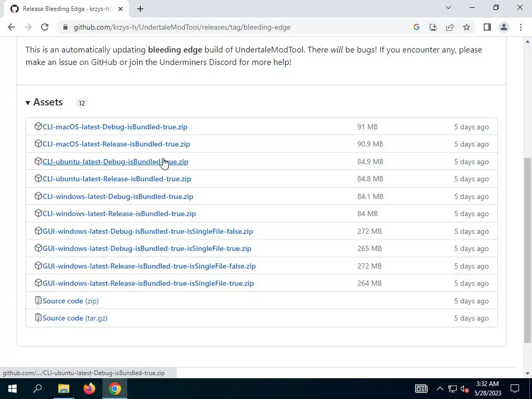The image size is (532, 399).
Task: Click file icon beside Source code (tar.gz)
Action: click(x=38, y=318)
